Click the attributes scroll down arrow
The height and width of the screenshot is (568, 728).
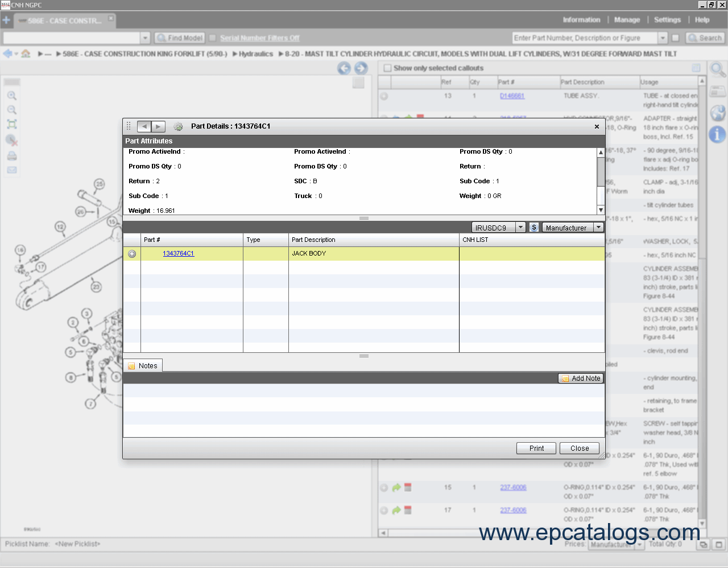coord(601,210)
